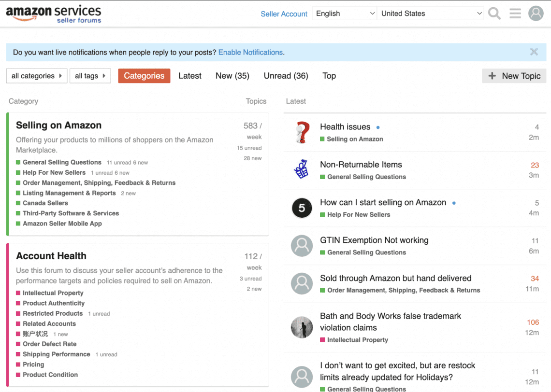Dismiss the notifications banner with the X
The image size is (551, 392).
point(534,52)
